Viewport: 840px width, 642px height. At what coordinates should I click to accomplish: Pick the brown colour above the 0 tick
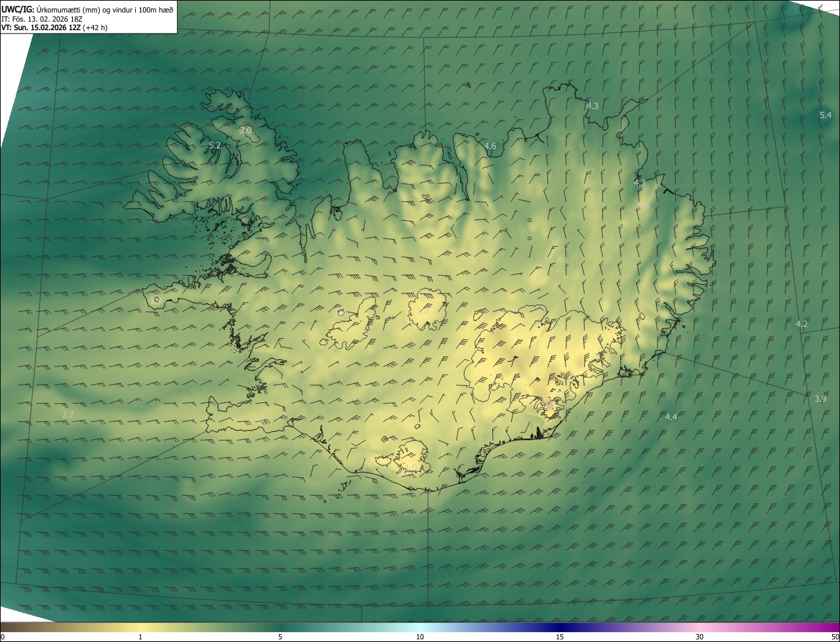coord(4,627)
